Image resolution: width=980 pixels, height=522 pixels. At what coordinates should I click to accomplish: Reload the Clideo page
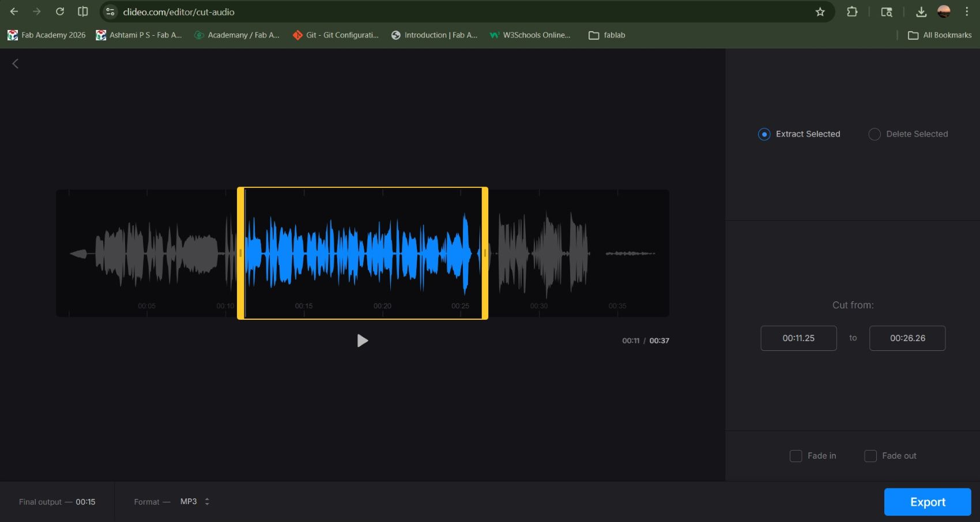pyautogui.click(x=60, y=12)
